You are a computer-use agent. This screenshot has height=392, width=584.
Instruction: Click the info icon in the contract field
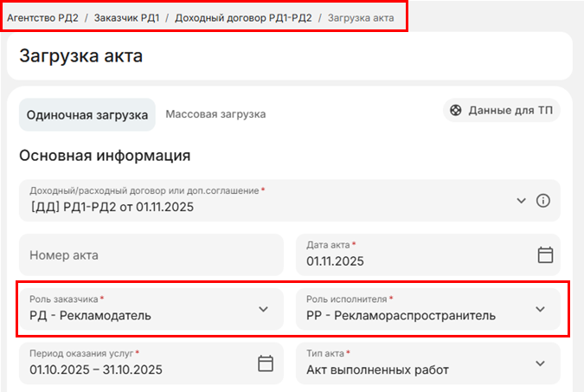[543, 201]
